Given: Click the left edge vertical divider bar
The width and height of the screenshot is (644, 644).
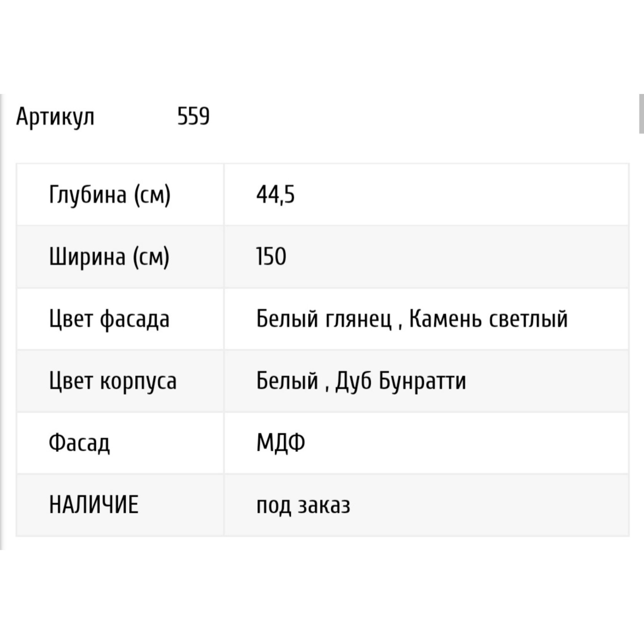Looking at the screenshot, I should tap(2, 322).
